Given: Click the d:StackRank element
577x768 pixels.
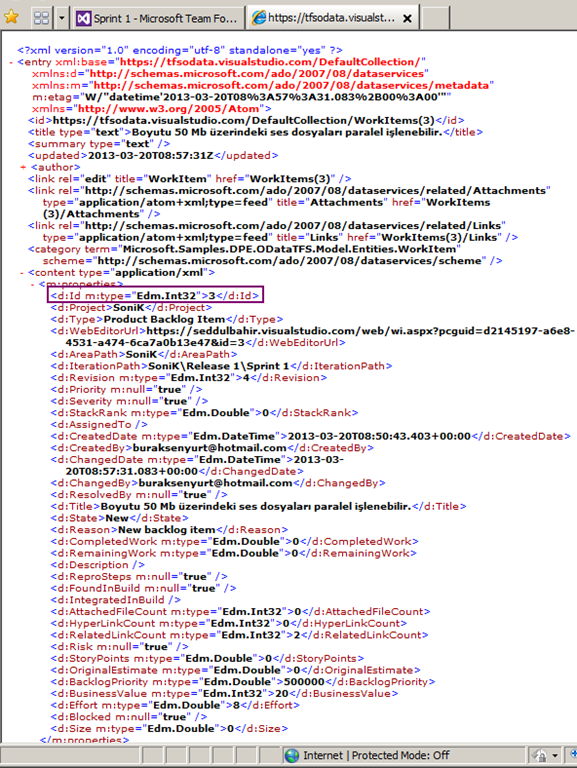Looking at the screenshot, I should click(204, 413).
